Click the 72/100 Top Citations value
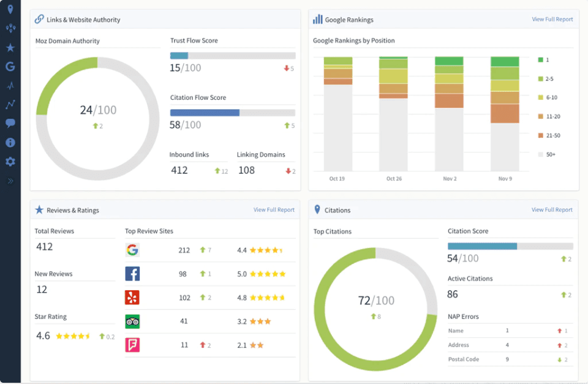This screenshot has width=588, height=384. click(376, 300)
